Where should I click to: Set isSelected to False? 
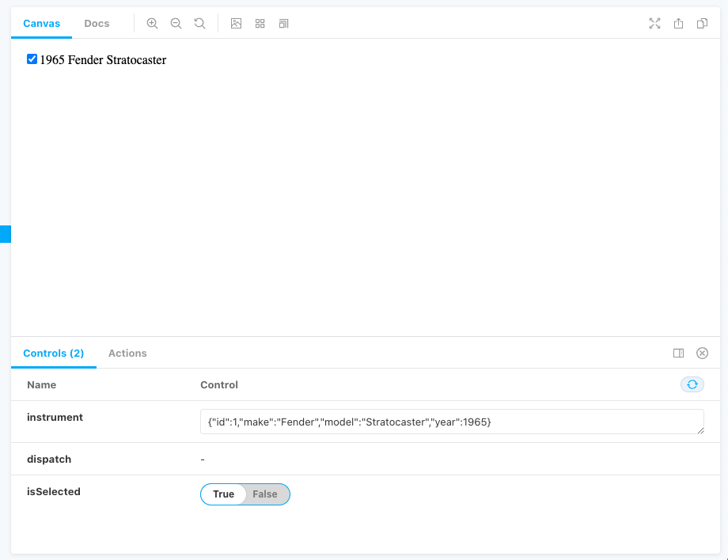(x=265, y=494)
